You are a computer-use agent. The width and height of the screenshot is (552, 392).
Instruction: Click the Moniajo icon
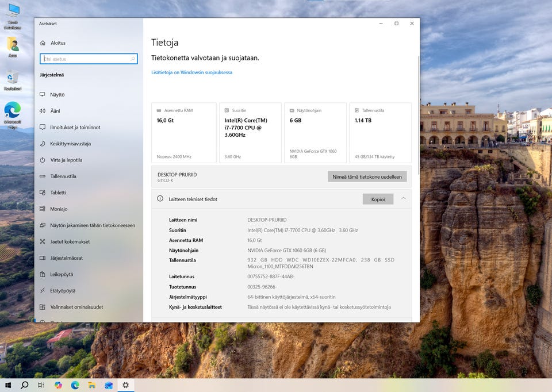click(43, 209)
